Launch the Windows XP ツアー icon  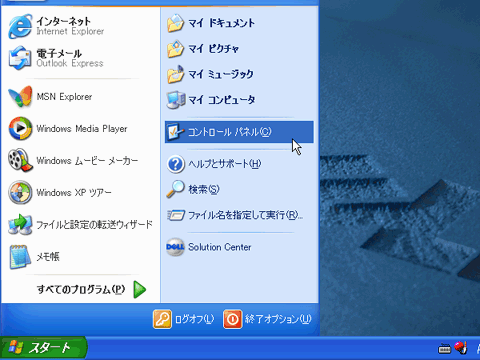(x=20, y=193)
